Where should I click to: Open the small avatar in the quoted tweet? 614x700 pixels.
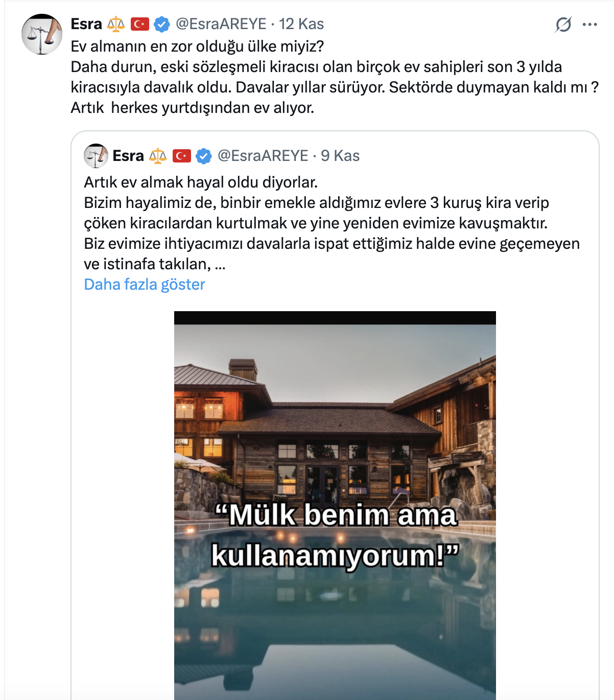(96, 156)
